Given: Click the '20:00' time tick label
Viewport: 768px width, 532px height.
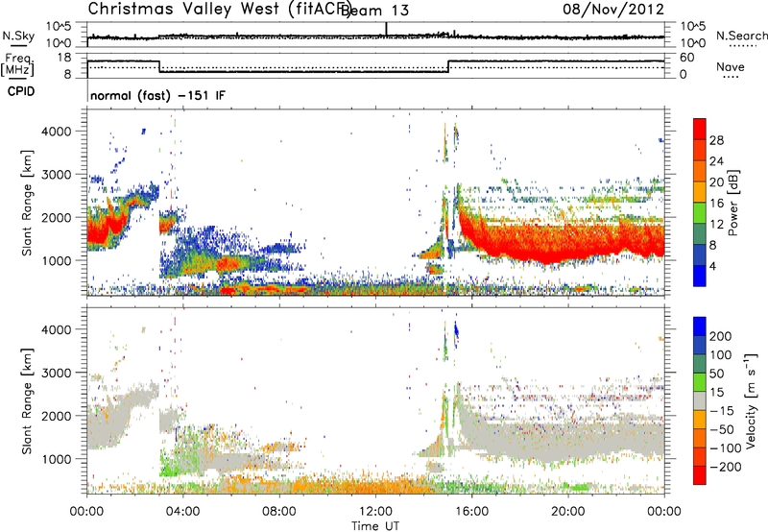Looking at the screenshot, I should [x=567, y=512].
